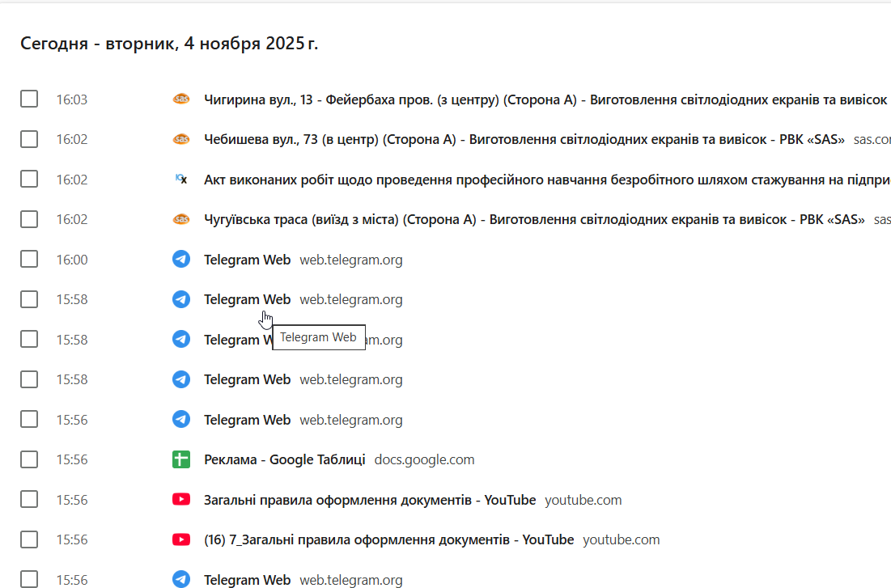Screen dimensions: 891x588
Task: Click the 16:02 time of Чебишева вул. row
Action: tap(71, 139)
